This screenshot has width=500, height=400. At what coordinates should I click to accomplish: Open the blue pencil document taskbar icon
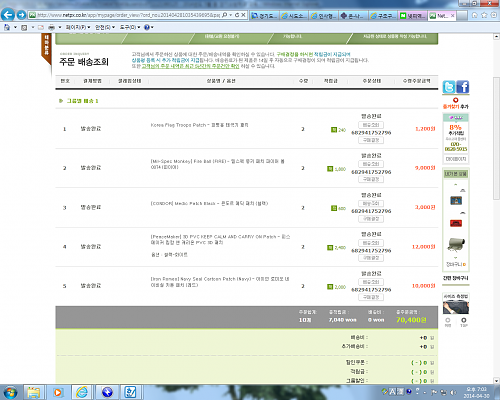[x=130, y=392]
